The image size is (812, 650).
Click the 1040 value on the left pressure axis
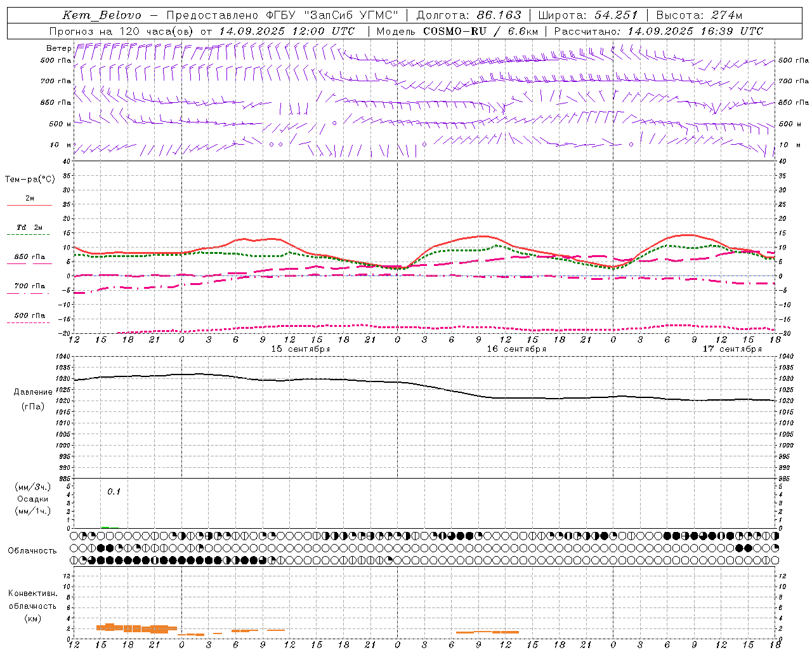62,357
